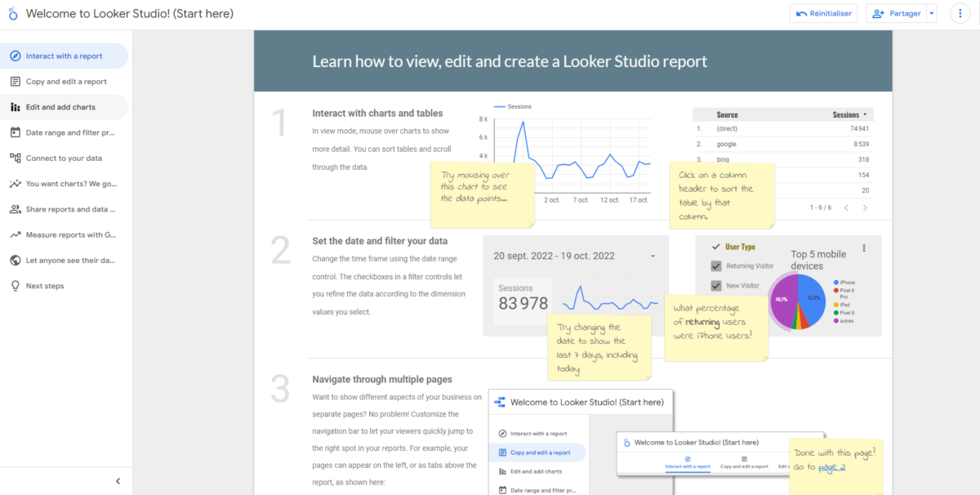Screen dimensions: 980x495
Task: Collapse the left sidebar with the chevron
Action: click(117, 480)
